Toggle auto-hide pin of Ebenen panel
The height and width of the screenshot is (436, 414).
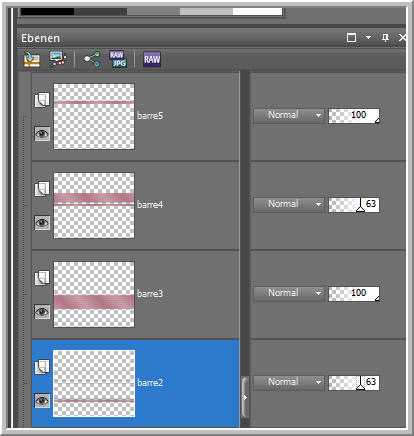pyautogui.click(x=385, y=38)
